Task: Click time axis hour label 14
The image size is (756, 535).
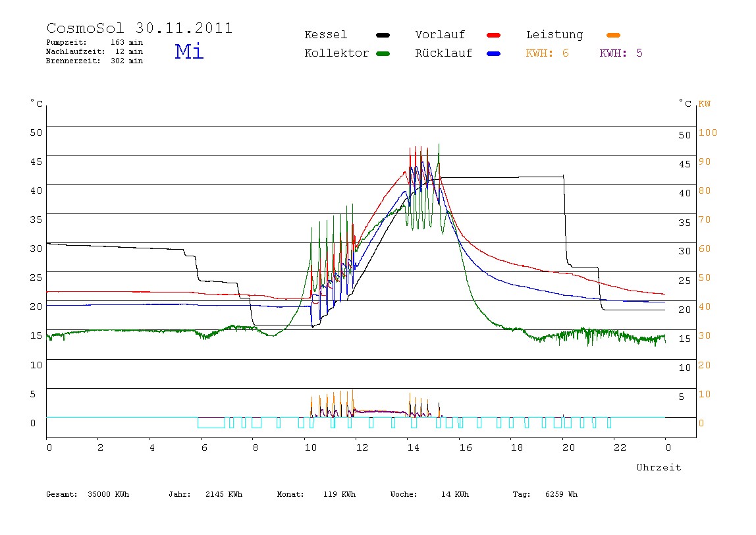Action: click(413, 447)
